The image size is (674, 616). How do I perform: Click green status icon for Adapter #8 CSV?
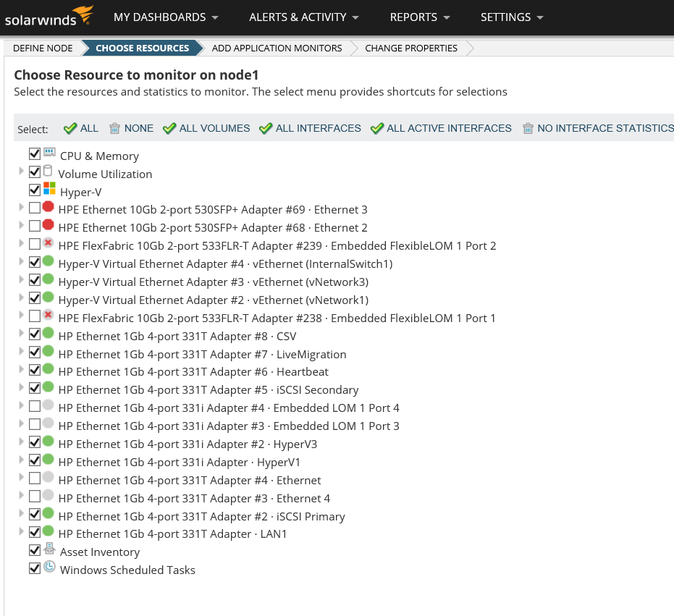click(x=48, y=333)
